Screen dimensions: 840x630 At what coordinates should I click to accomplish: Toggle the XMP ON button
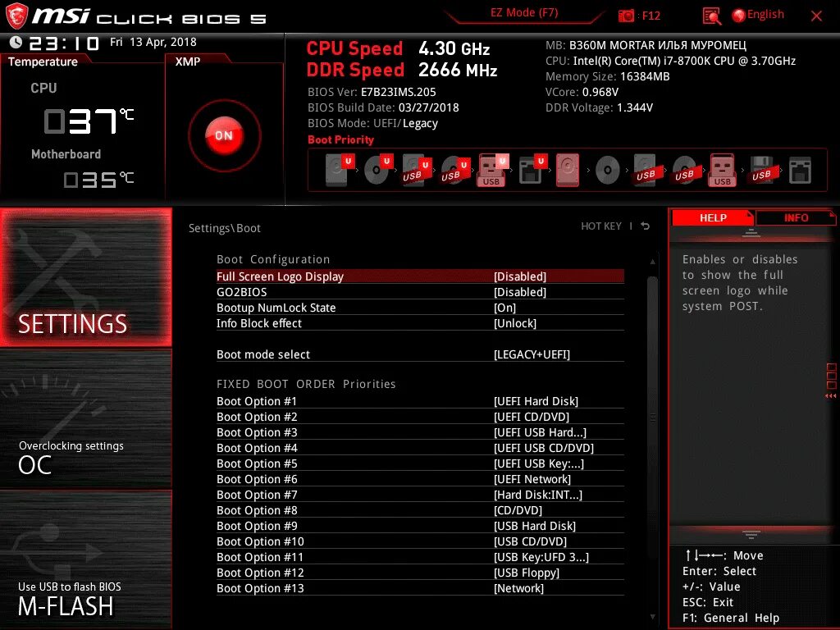(224, 135)
